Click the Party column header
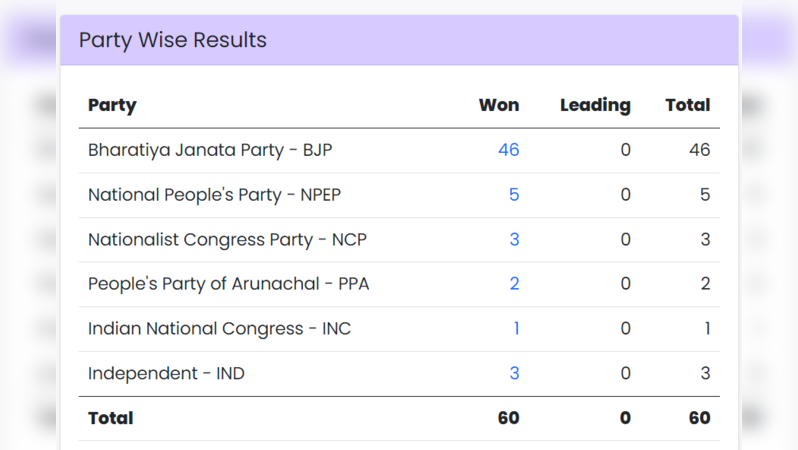The height and width of the screenshot is (450, 798). (x=112, y=105)
